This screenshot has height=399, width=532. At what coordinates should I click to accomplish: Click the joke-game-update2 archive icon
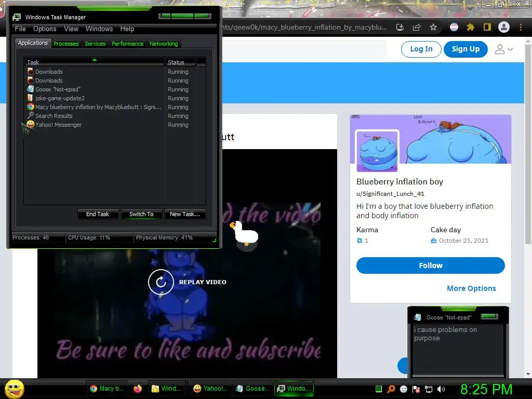click(x=31, y=98)
